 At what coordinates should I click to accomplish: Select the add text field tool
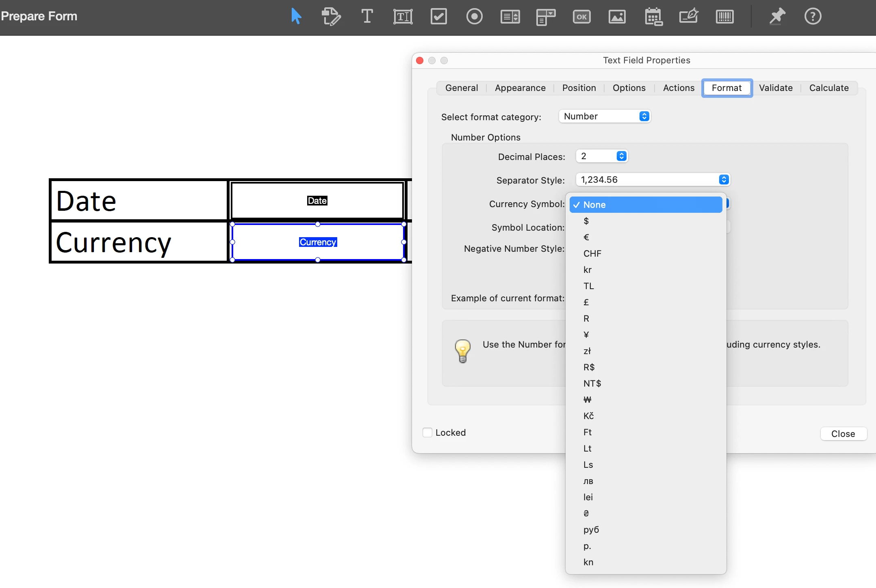pos(403,17)
